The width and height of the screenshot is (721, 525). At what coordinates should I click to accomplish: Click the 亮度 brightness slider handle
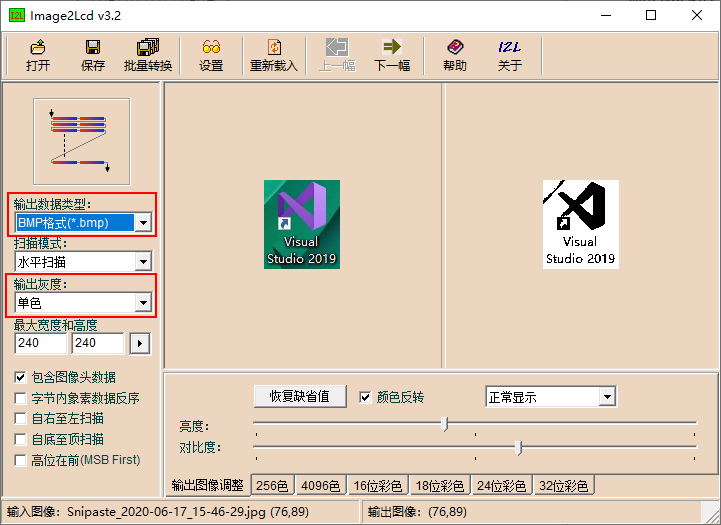tap(444, 423)
